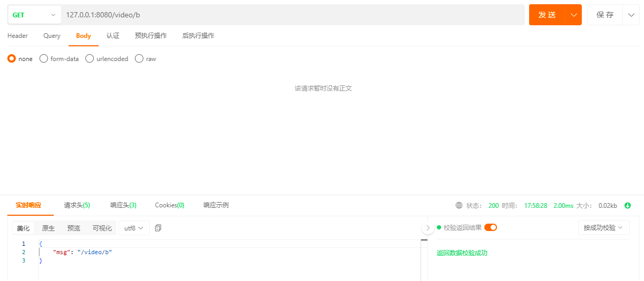Switch to the Header tab

[x=17, y=36]
